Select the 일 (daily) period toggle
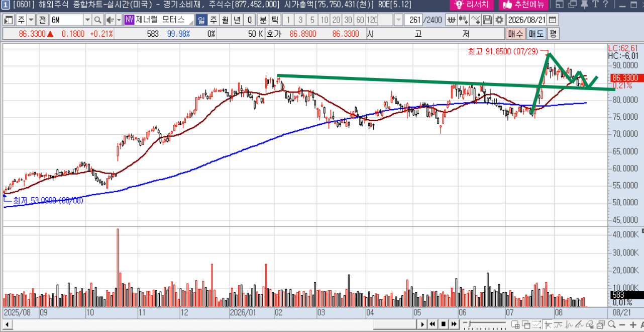644x332 pixels. tap(201, 20)
